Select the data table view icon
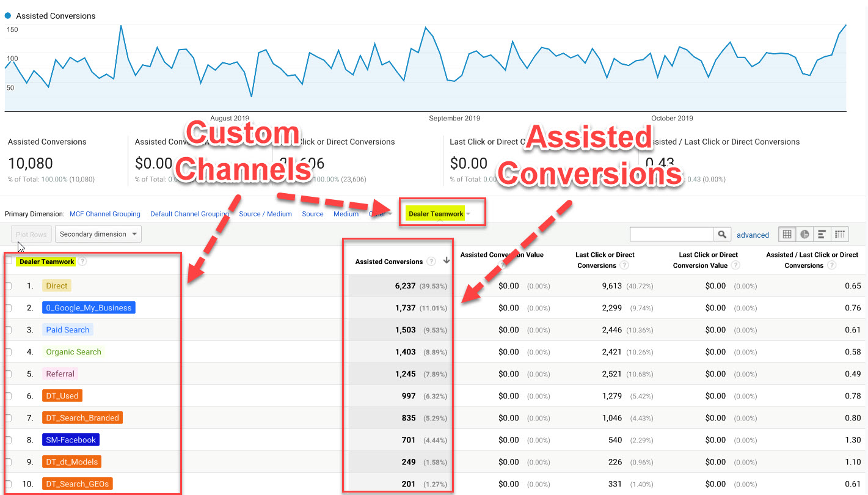 [x=787, y=234]
